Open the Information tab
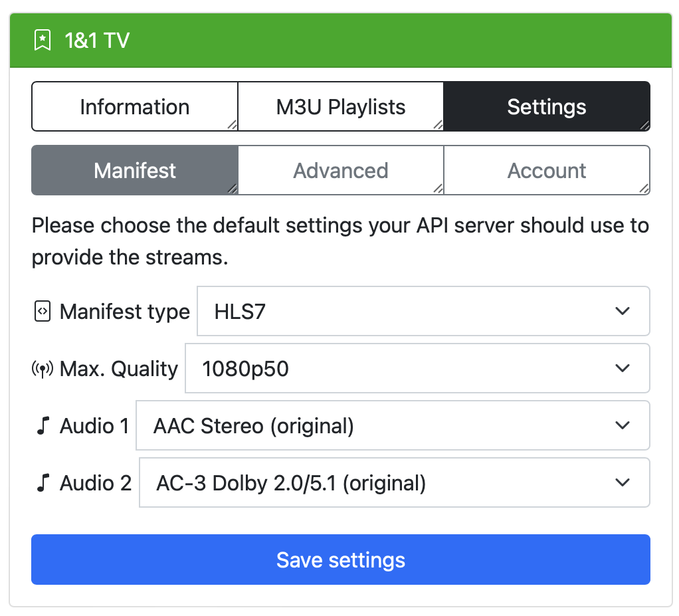This screenshot has width=679, height=616. [135, 106]
